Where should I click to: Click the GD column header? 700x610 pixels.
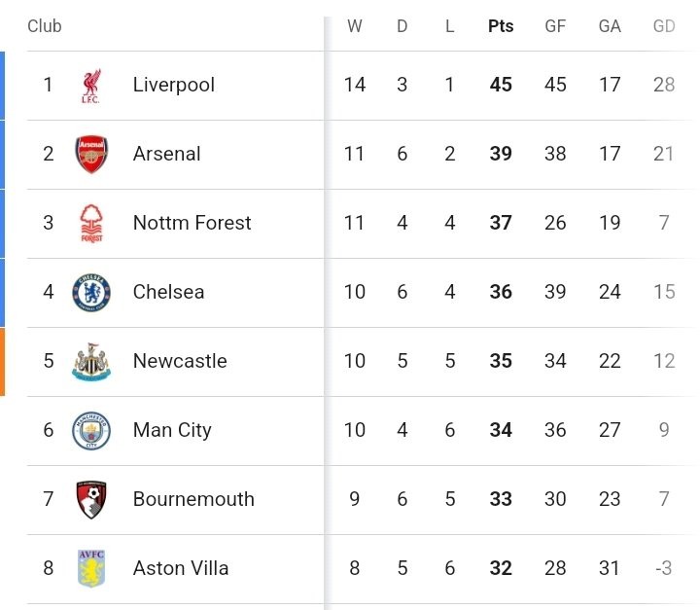664,26
